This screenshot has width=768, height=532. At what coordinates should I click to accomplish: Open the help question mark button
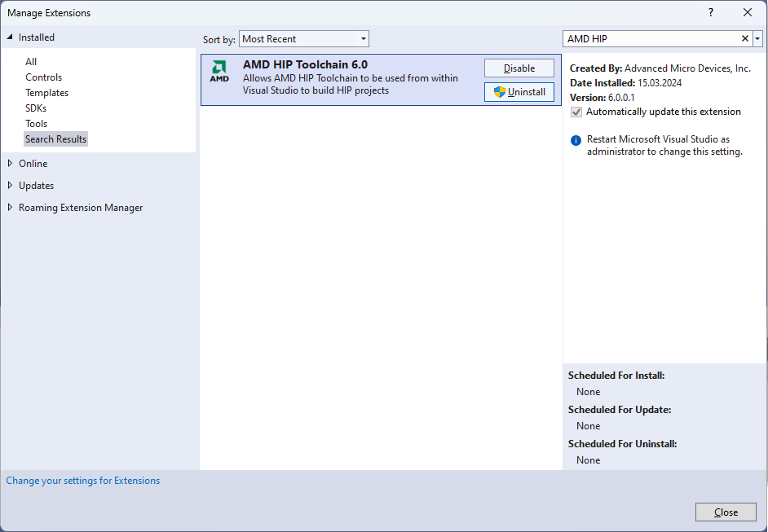pos(711,12)
